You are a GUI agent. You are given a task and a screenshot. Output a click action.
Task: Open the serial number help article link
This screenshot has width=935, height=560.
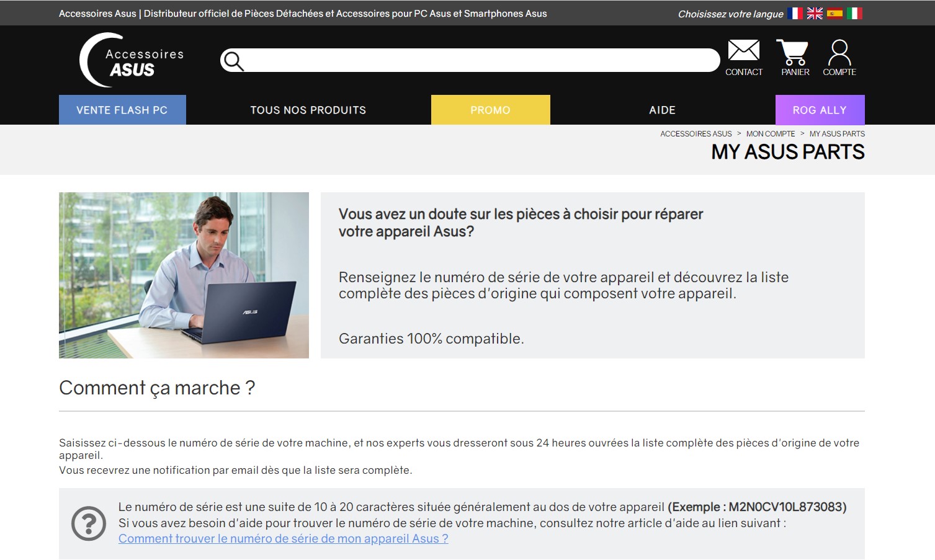coord(283,539)
